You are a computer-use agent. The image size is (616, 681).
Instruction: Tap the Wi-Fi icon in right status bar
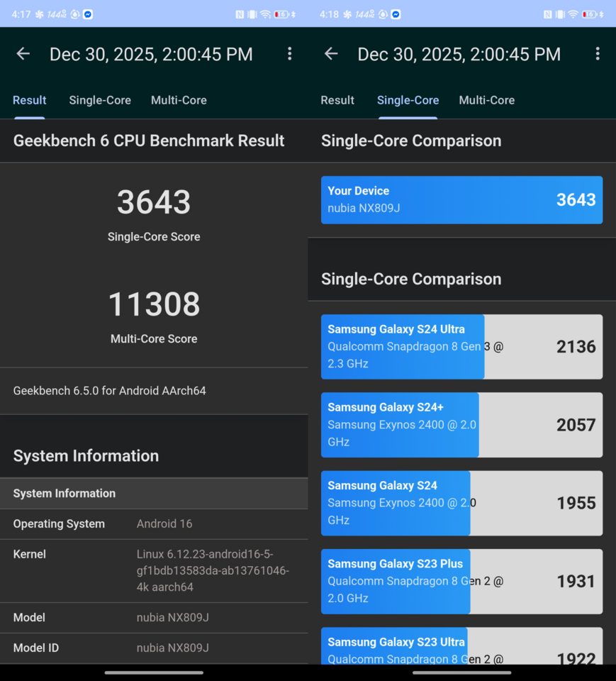573,14
